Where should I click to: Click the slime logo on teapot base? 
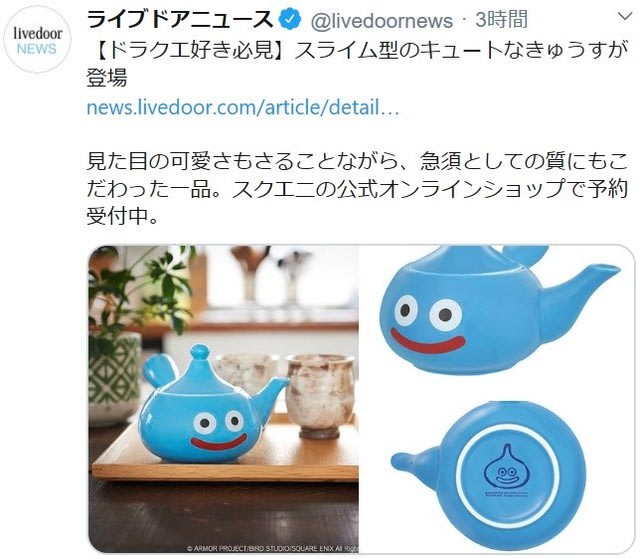(x=506, y=467)
